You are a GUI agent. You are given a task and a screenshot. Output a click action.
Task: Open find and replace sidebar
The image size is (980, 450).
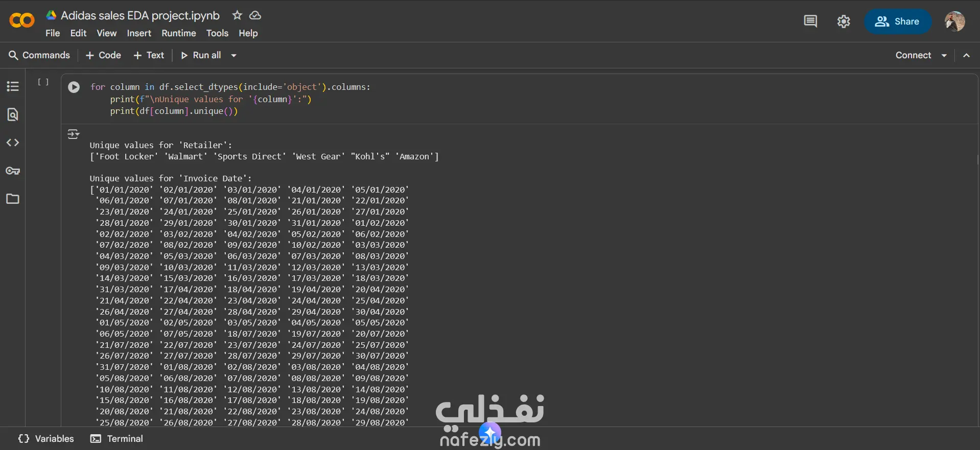(13, 114)
